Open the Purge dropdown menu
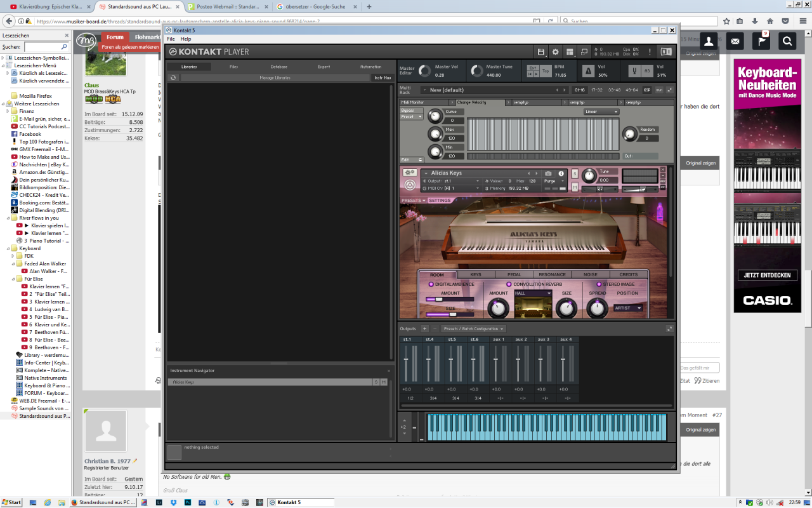 [x=553, y=181]
